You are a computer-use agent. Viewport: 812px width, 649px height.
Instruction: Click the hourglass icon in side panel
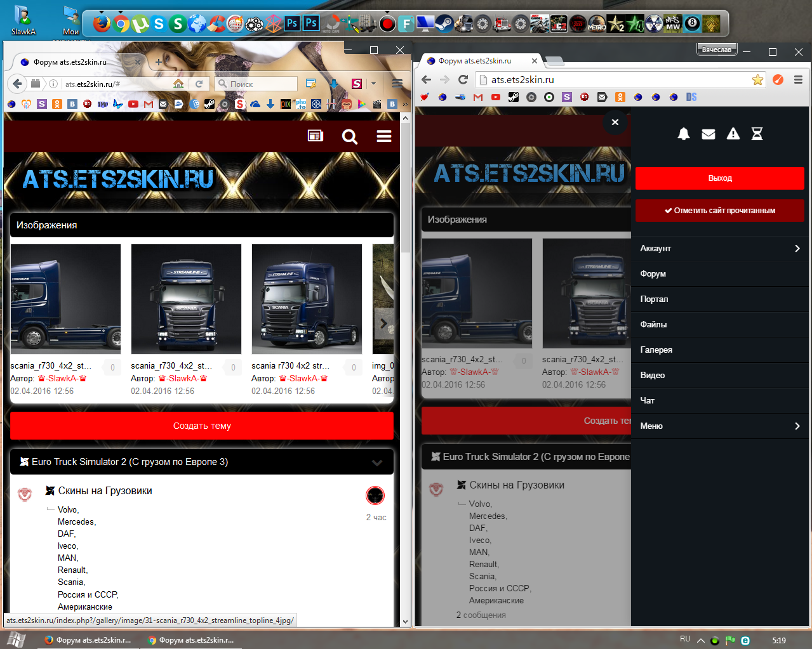(x=757, y=134)
